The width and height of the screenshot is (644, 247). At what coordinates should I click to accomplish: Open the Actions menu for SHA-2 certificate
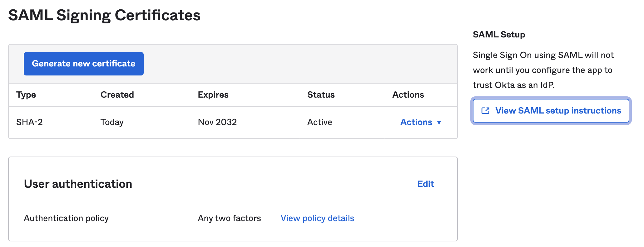click(416, 122)
